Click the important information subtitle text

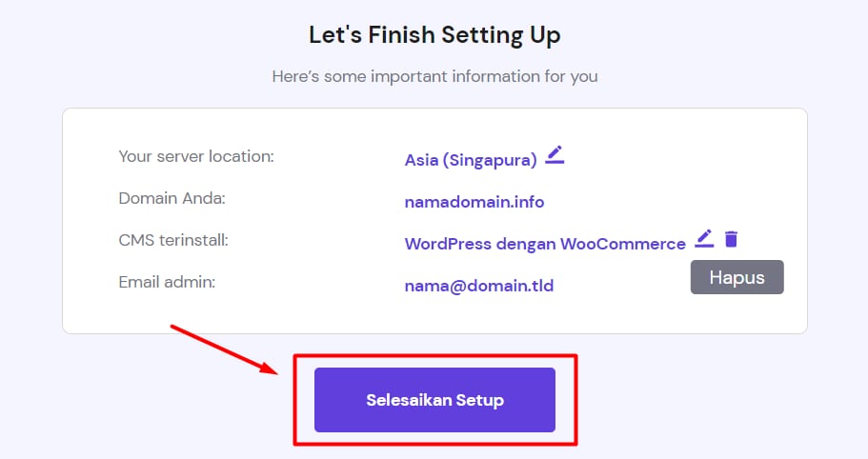(x=434, y=76)
